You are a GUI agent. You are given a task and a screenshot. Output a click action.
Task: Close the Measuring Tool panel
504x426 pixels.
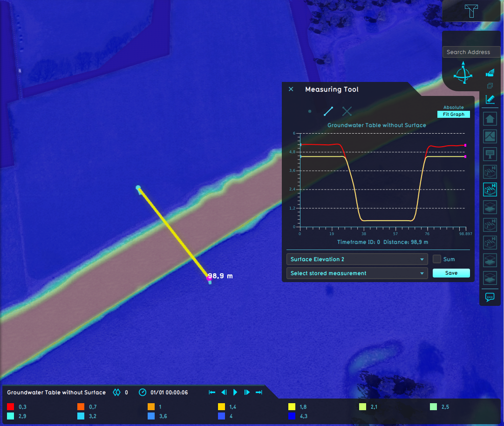tap(291, 89)
